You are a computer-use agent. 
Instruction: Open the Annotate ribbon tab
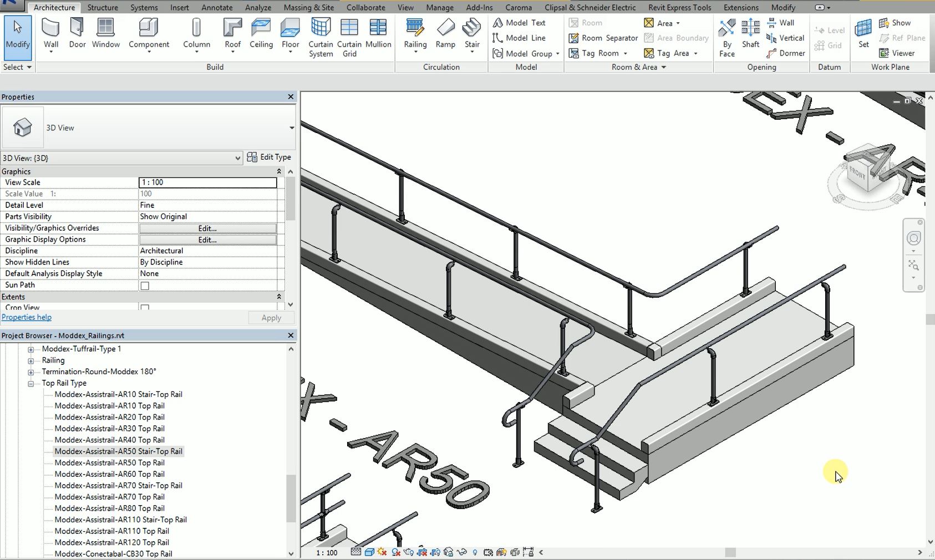coord(217,7)
